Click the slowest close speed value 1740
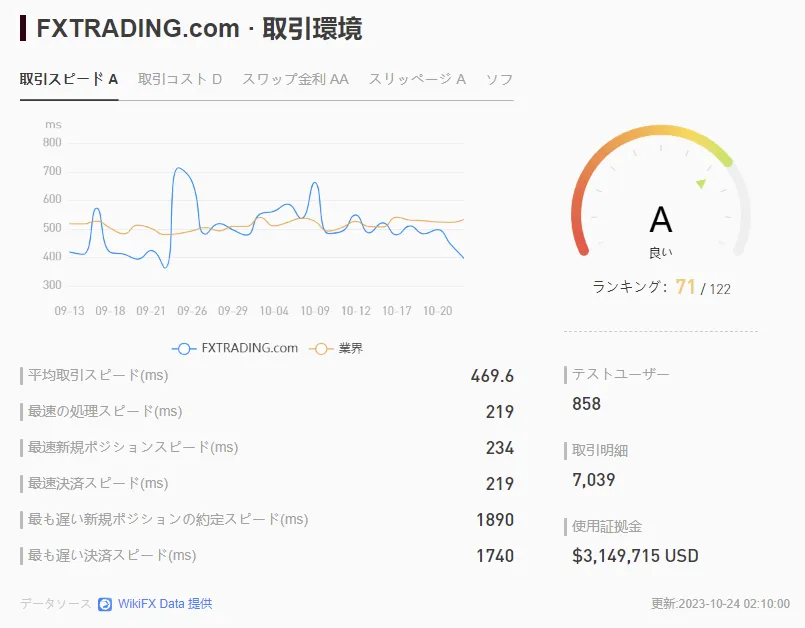 (x=495, y=556)
